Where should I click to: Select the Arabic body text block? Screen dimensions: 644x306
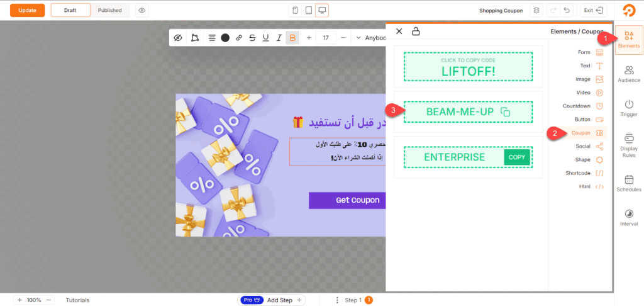tap(338, 151)
